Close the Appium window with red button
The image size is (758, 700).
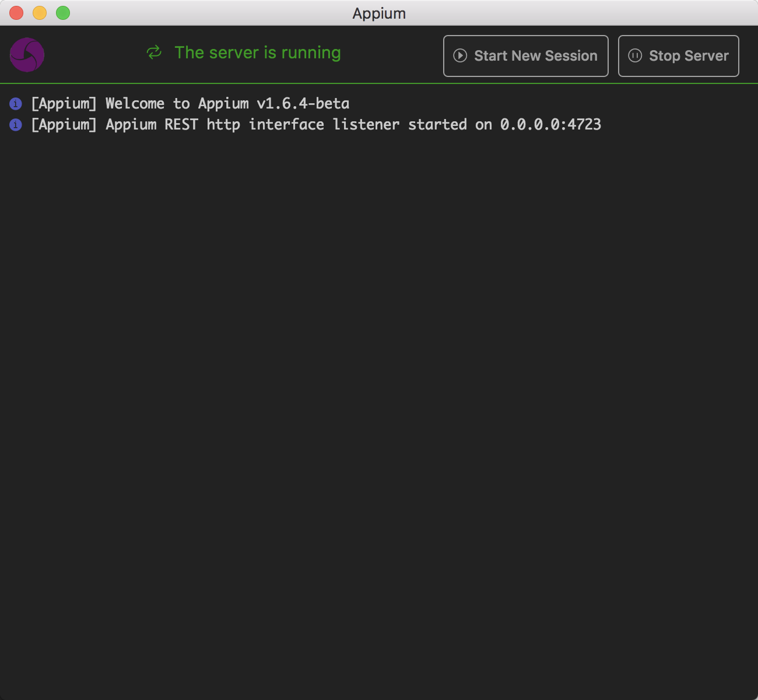point(16,13)
